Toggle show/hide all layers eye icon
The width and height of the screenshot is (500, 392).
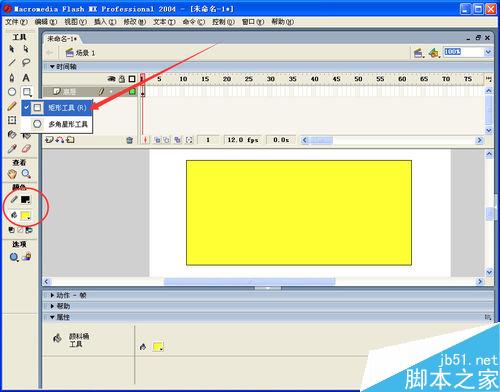111,79
